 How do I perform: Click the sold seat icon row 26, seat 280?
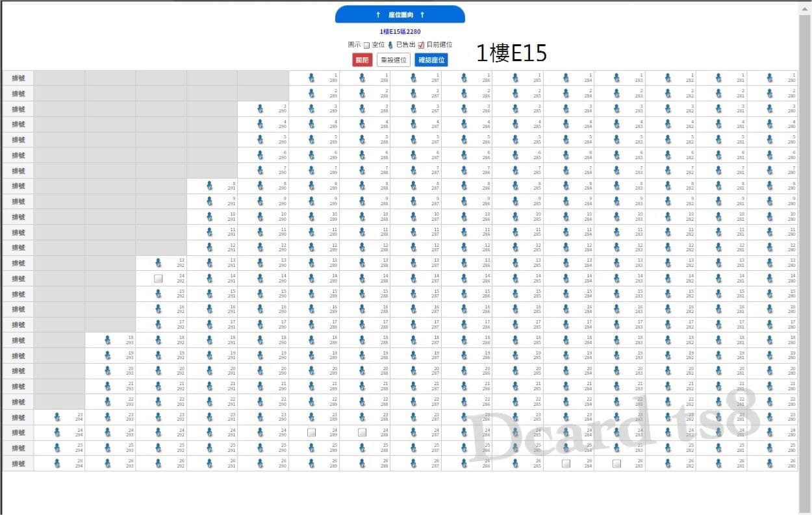tap(770, 464)
